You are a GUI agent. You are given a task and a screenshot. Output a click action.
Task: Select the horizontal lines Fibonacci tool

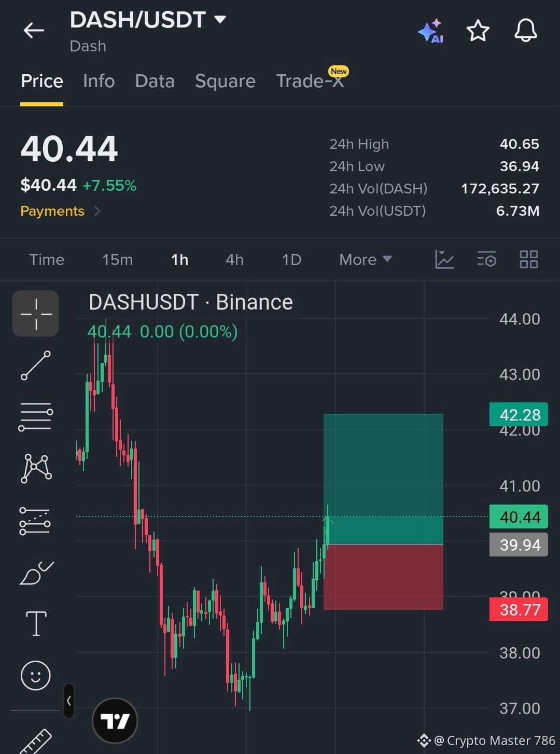(x=36, y=417)
